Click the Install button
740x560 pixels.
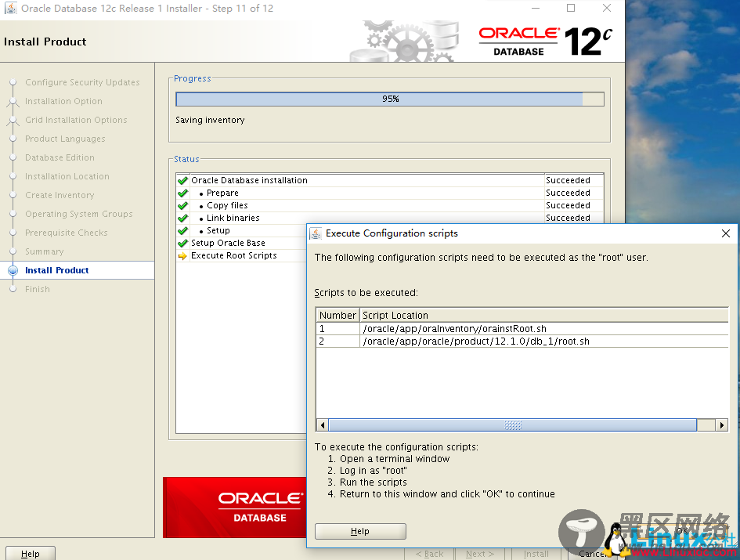tap(536, 554)
